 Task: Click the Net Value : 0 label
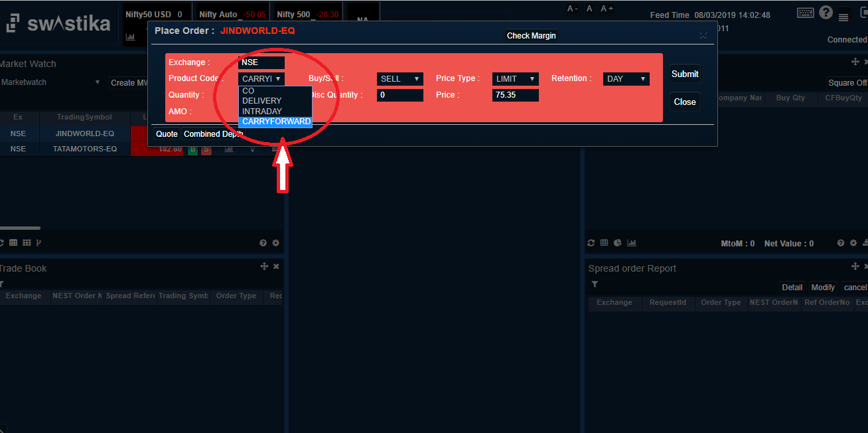click(789, 244)
